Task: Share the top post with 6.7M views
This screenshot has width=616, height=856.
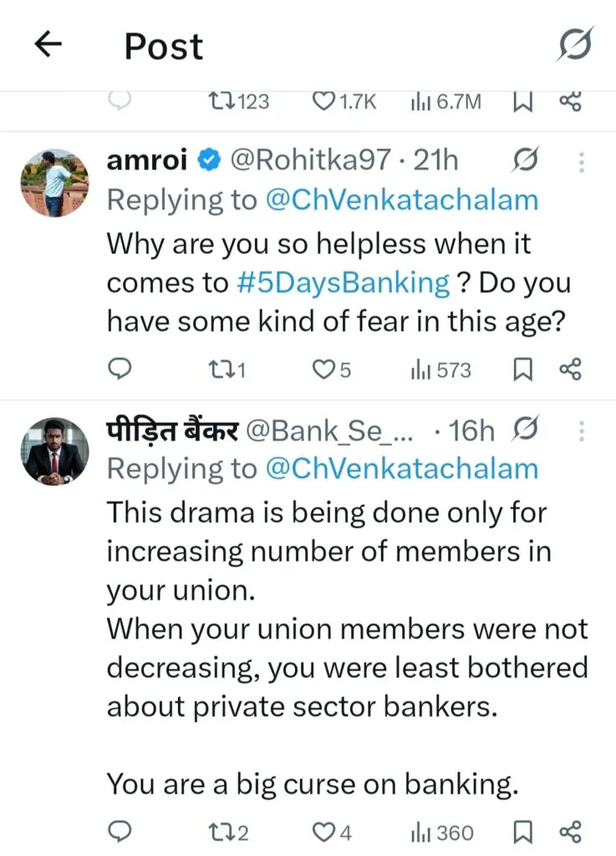Action: (x=569, y=102)
